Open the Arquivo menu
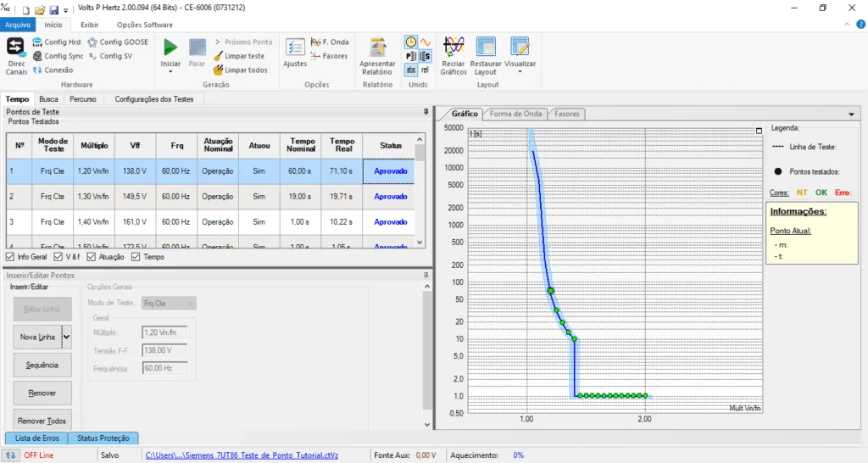Viewport: 868px width, 463px height. 18,25
